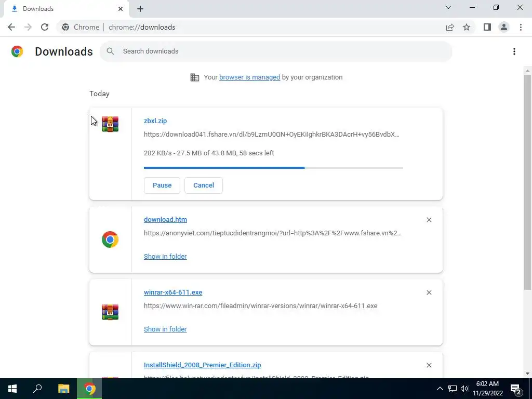The width and height of the screenshot is (532, 399).
Task: Click the WinRAR icon for winrar-x64-611.exe
Action: click(110, 312)
